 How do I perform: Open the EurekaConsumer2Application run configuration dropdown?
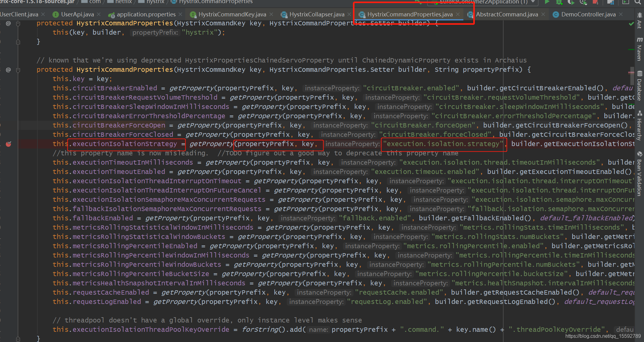[x=482, y=2]
